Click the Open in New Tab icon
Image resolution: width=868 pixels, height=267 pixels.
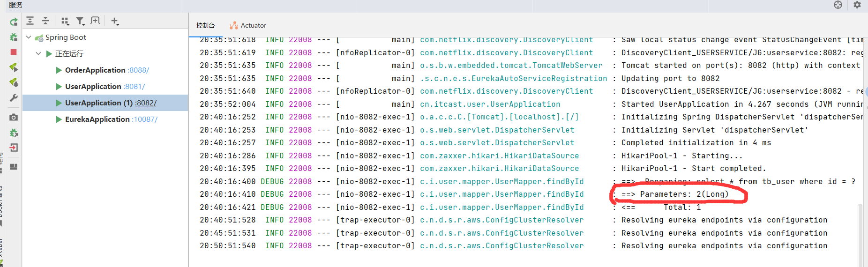(x=95, y=21)
